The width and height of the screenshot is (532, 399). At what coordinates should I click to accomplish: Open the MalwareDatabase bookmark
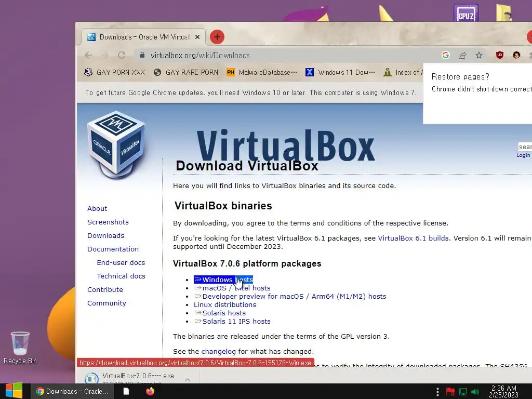click(x=262, y=72)
